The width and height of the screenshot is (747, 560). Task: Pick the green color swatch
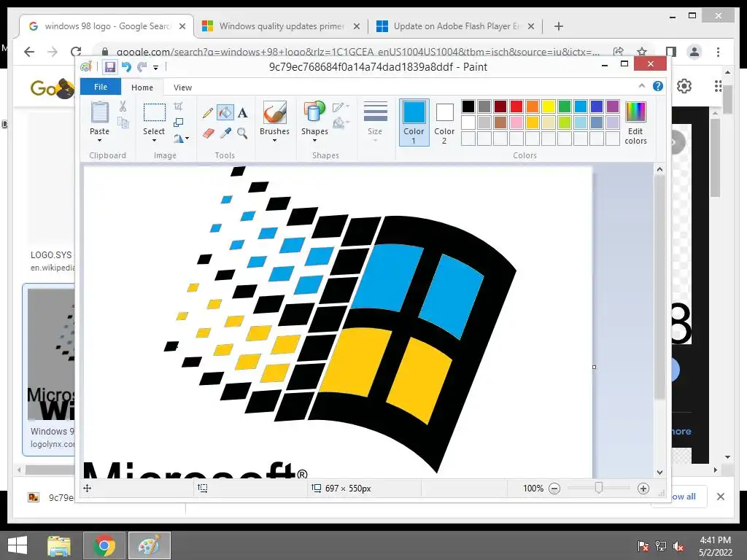coord(565,106)
